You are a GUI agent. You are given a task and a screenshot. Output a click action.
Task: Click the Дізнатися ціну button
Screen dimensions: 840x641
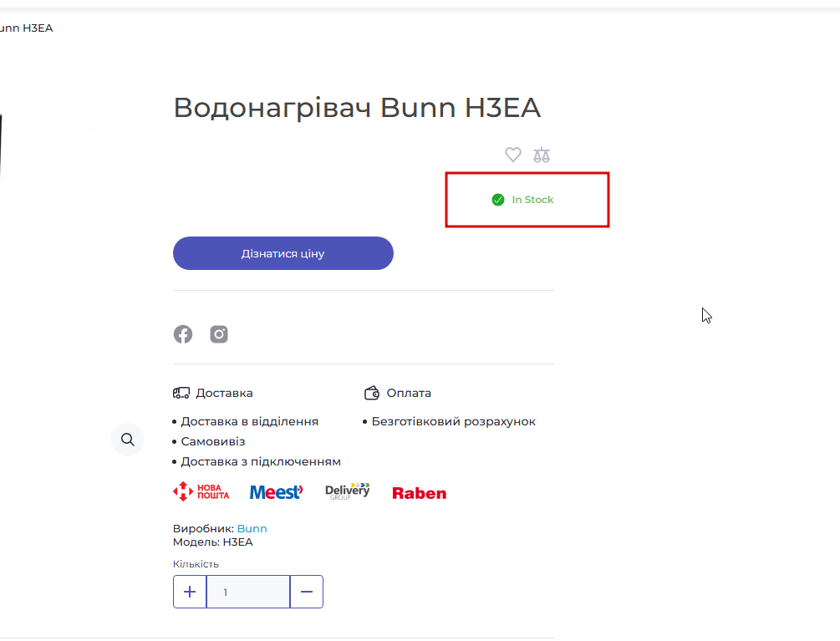click(283, 253)
